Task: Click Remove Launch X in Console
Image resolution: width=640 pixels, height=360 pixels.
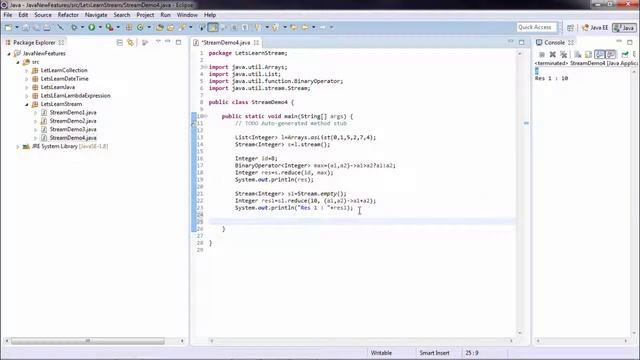Action: tap(553, 54)
